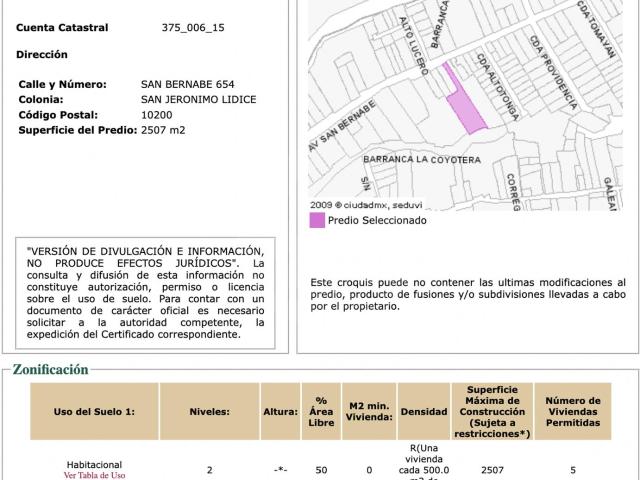Click 'CDA TOMAYAN' street label on map

click(596, 29)
